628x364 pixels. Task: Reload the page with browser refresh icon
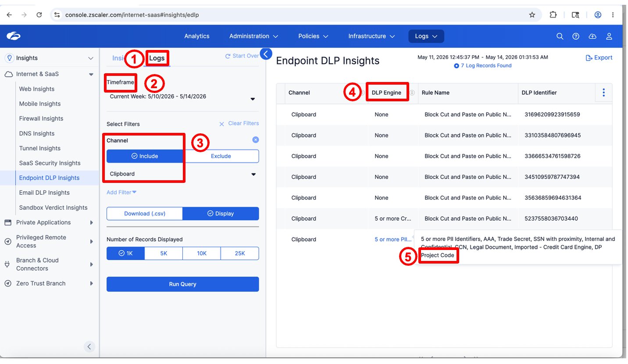coord(39,14)
